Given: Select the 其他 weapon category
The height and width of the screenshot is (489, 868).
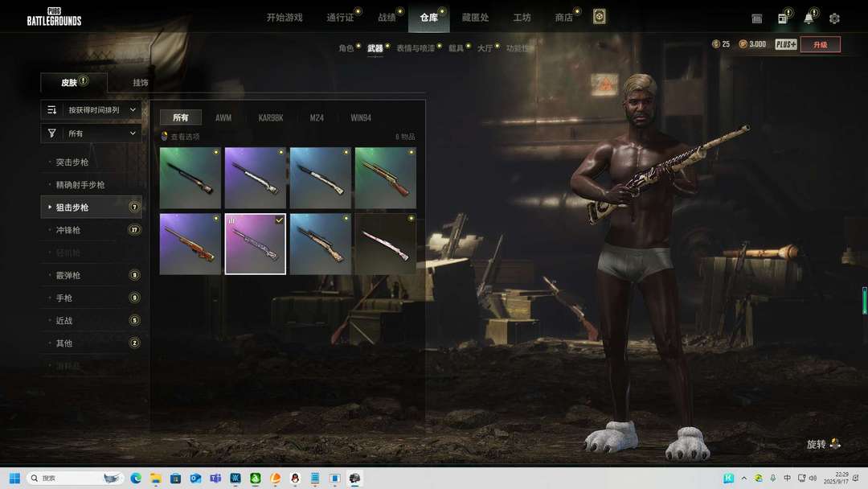Looking at the screenshot, I should click(x=92, y=343).
